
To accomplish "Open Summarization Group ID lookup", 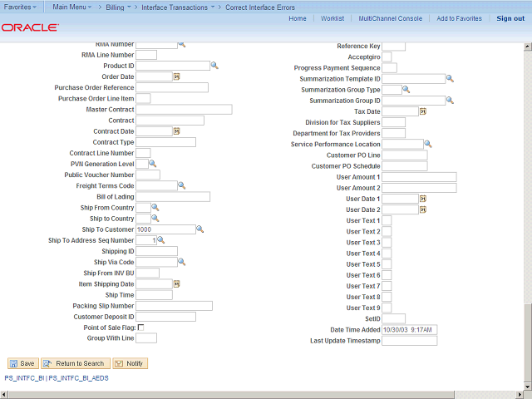I will click(x=450, y=100).
